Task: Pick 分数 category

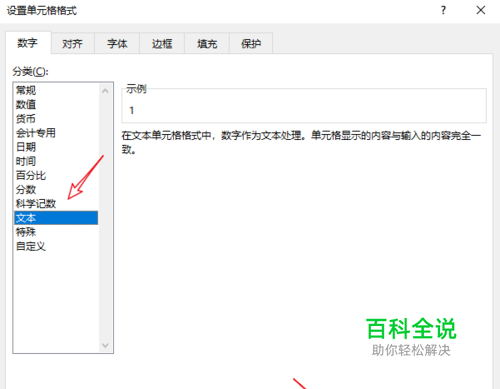Action: click(x=56, y=190)
